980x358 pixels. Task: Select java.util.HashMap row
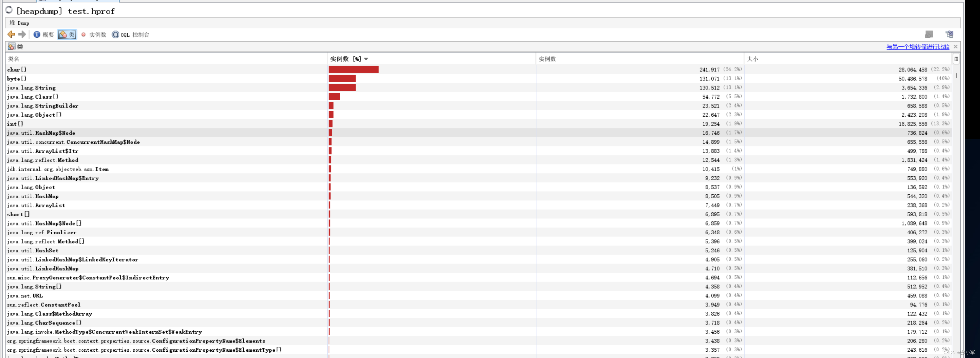(478, 196)
